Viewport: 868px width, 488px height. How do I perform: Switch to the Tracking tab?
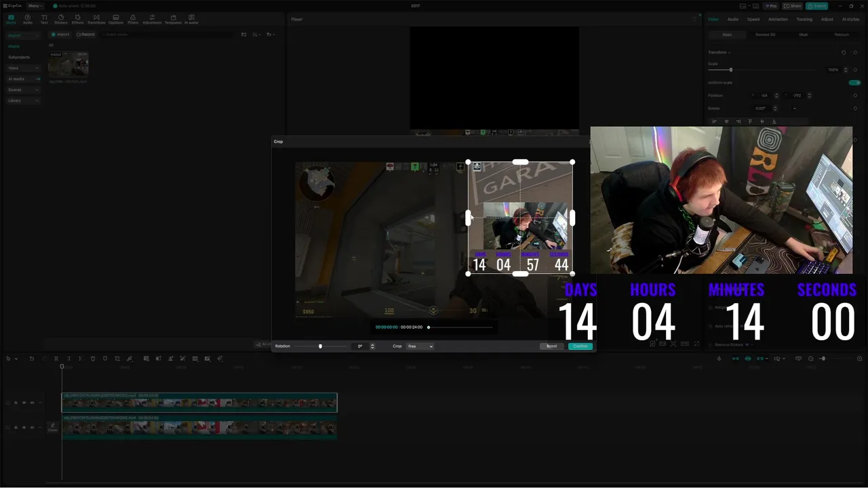coord(804,19)
